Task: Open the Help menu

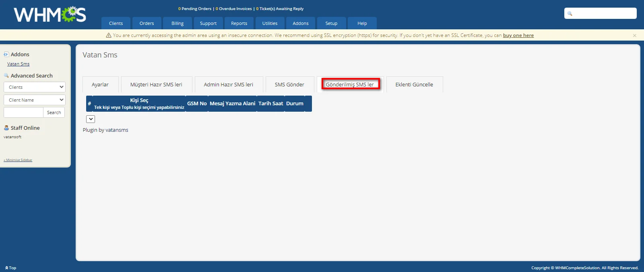Action: [362, 23]
